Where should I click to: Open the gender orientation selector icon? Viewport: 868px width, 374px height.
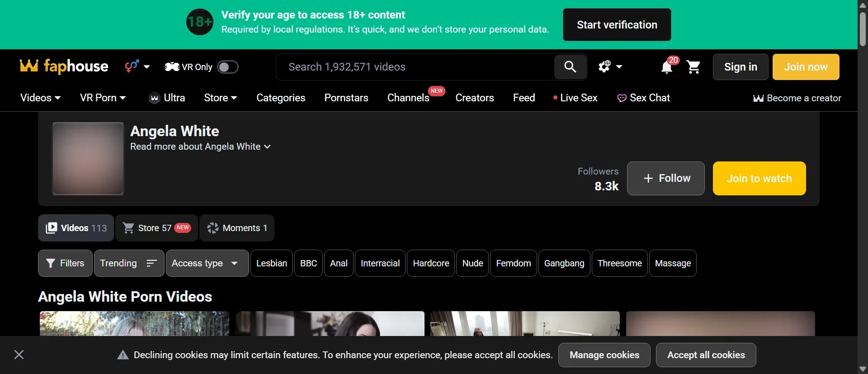tap(137, 66)
